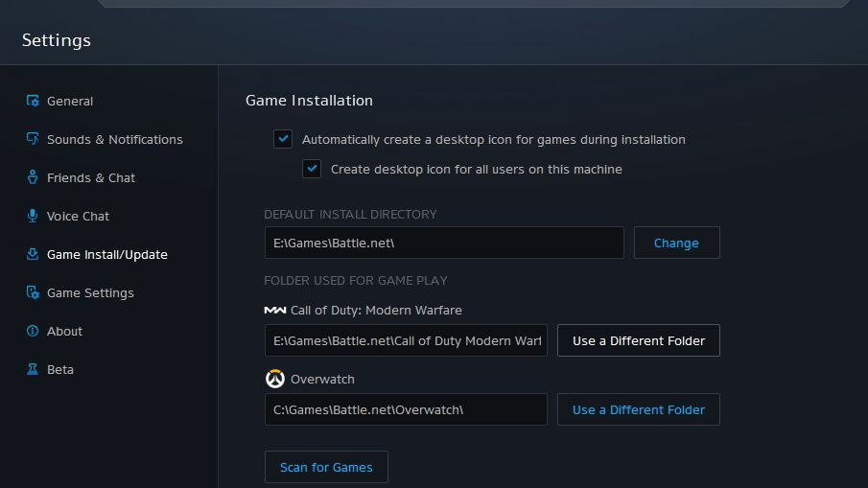Click the Change install directory button

(x=676, y=243)
